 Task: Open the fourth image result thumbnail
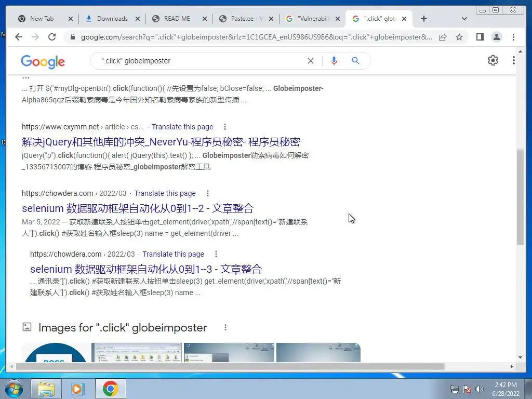pos(318,353)
